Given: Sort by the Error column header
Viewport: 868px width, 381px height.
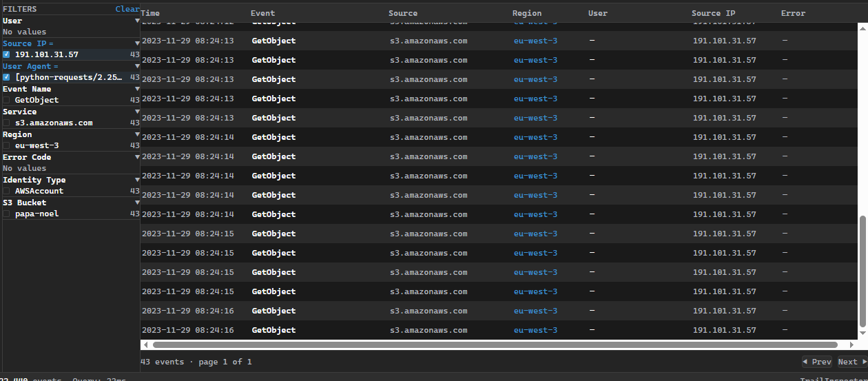Looking at the screenshot, I should pyautogui.click(x=793, y=13).
